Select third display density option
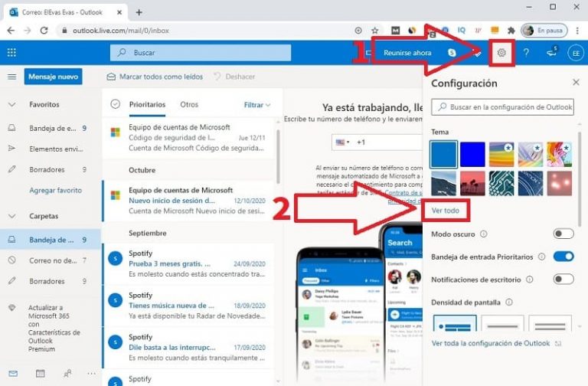Image resolution: width=588 pixels, height=386 pixels. (x=550, y=323)
